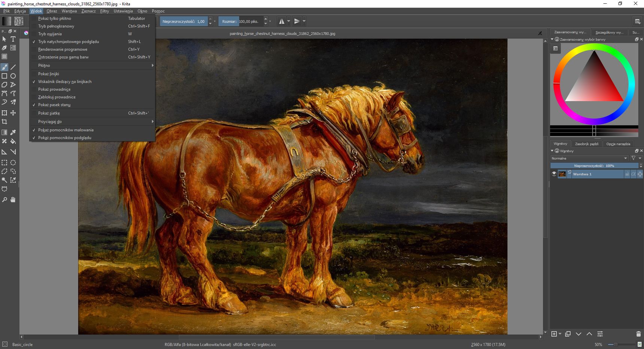Adjust the layer Nieprzezroczystość 100% slider
Viewport: 644px width, 349px height.
(x=594, y=166)
